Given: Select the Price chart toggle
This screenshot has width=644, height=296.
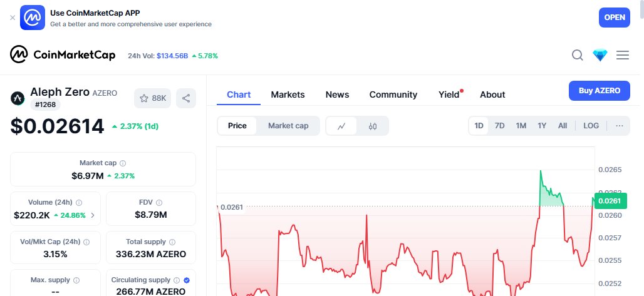Looking at the screenshot, I should [237, 126].
